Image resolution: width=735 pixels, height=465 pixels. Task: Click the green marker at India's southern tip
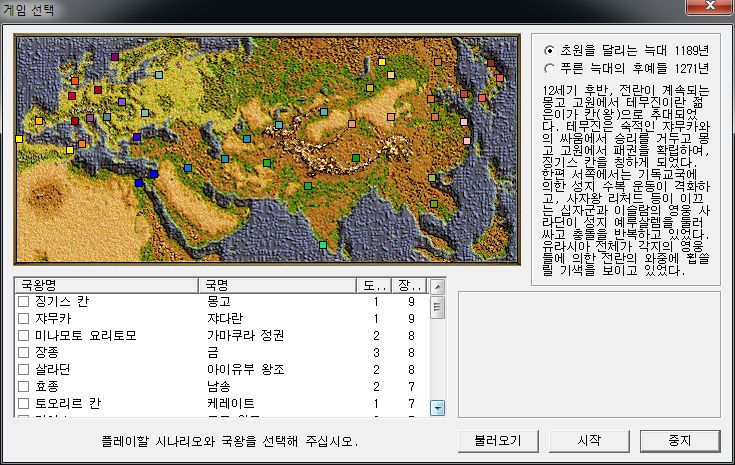[322, 245]
